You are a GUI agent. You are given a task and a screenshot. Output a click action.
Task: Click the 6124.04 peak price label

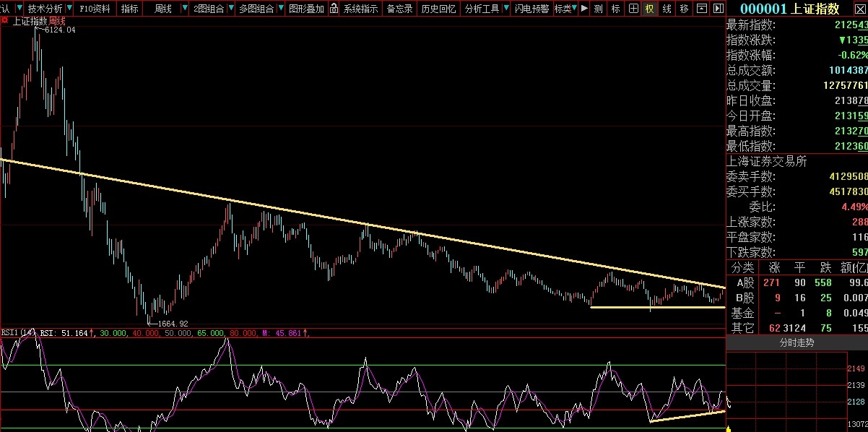[60, 30]
